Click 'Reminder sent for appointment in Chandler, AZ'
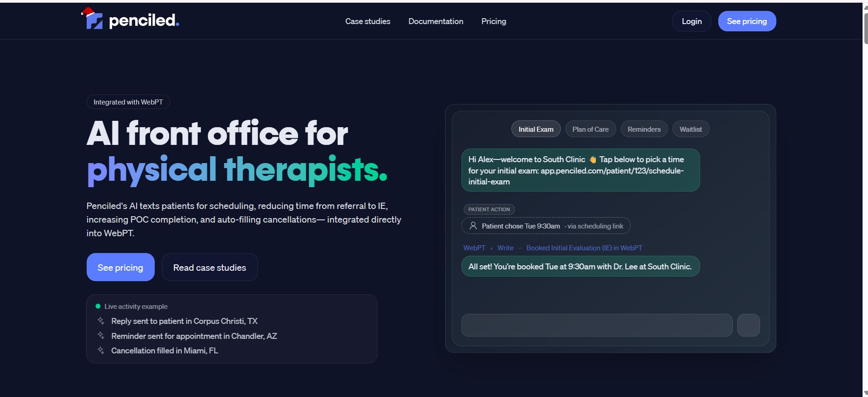868x397 pixels. pyautogui.click(x=194, y=336)
